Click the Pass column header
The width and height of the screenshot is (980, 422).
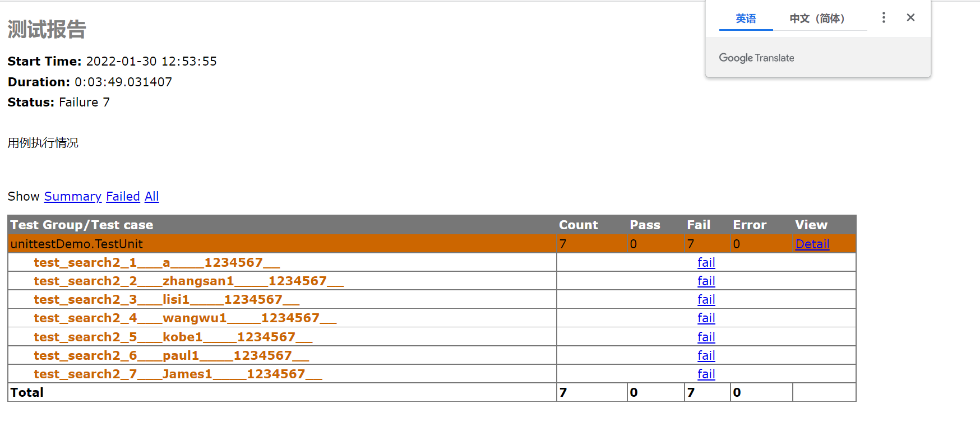click(x=645, y=225)
